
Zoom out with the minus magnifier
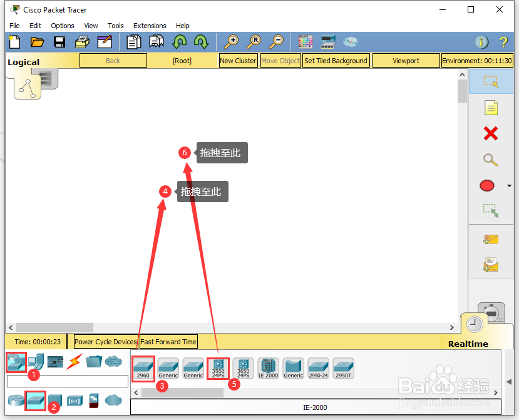pyautogui.click(x=276, y=42)
